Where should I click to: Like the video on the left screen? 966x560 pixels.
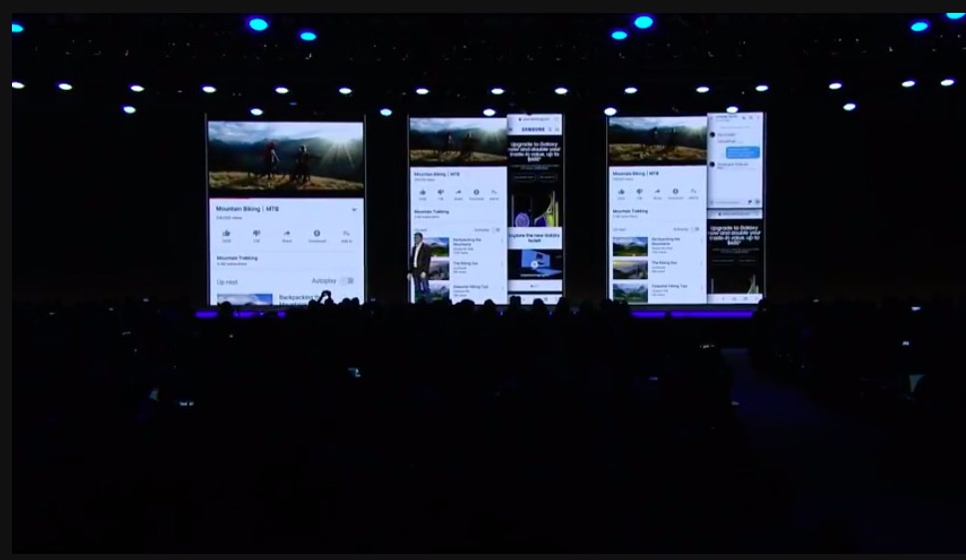click(226, 235)
